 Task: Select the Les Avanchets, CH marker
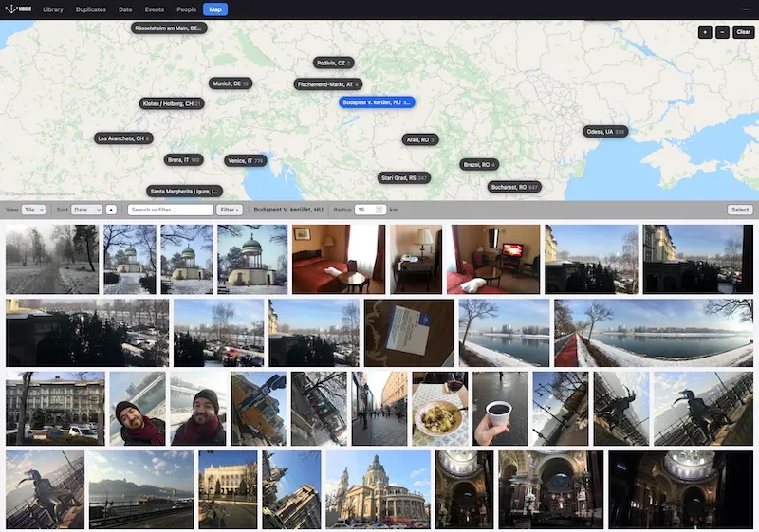coord(123,138)
